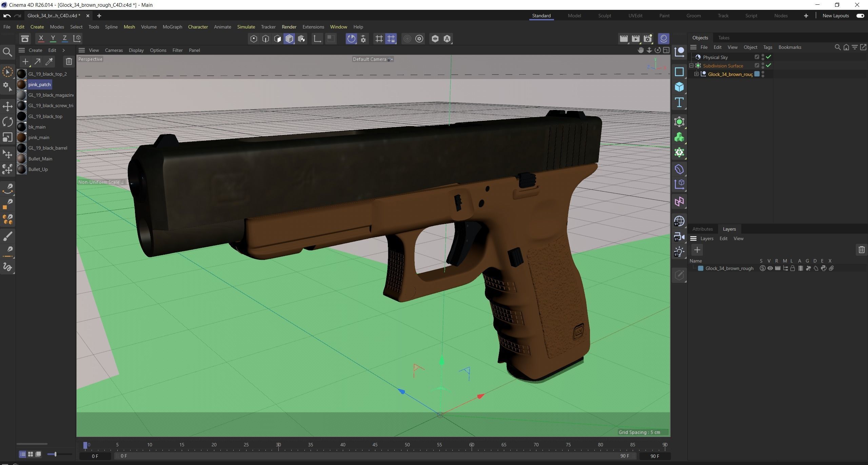Toggle the New Layouts switch
The width and height of the screenshot is (868, 465).
(860, 16)
